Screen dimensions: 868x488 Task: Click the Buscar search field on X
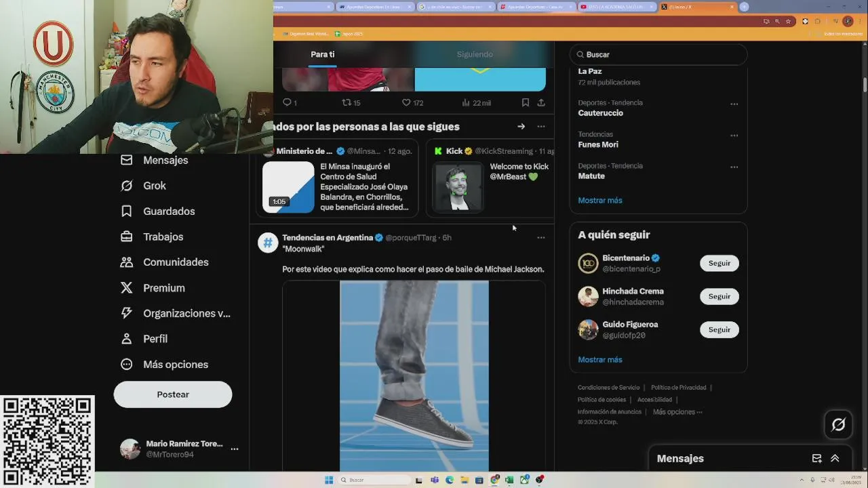pyautogui.click(x=658, y=54)
